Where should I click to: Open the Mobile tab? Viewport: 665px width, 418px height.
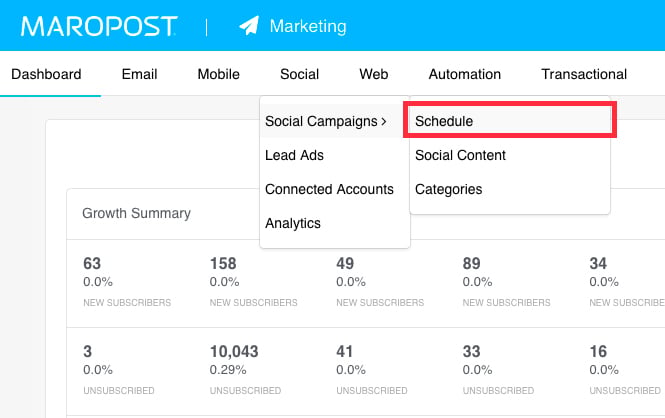[218, 74]
